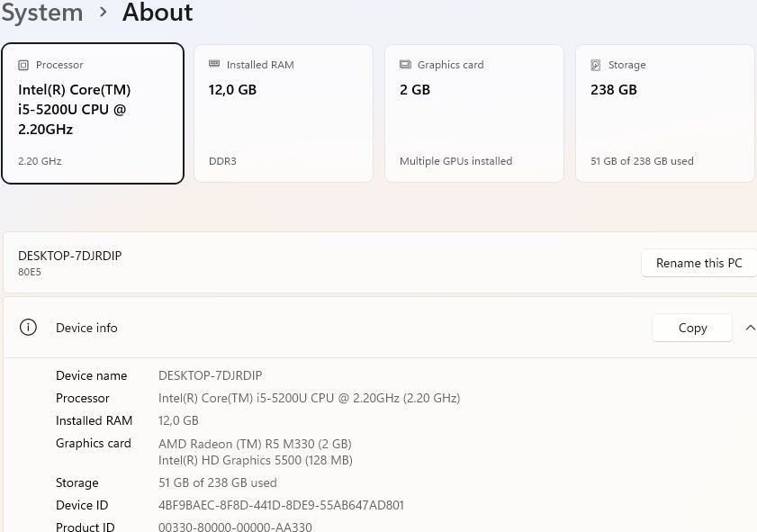Click Rename this PC button
This screenshot has height=532, width=757.
tap(698, 263)
